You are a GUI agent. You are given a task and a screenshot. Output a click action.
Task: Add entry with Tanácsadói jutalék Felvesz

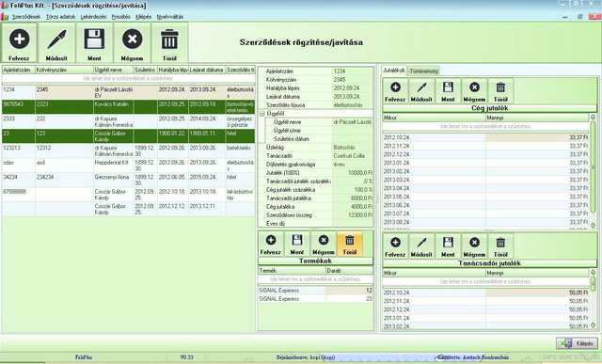[395, 246]
